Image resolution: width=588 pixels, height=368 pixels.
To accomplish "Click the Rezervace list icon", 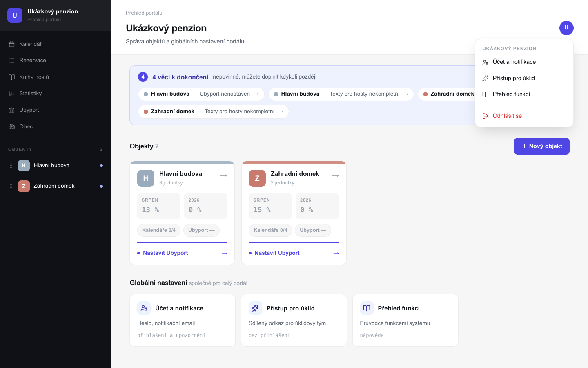I will 12,61.
